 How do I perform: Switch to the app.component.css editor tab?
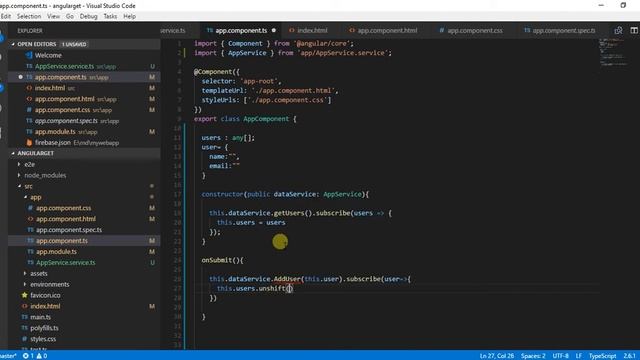[x=471, y=31]
